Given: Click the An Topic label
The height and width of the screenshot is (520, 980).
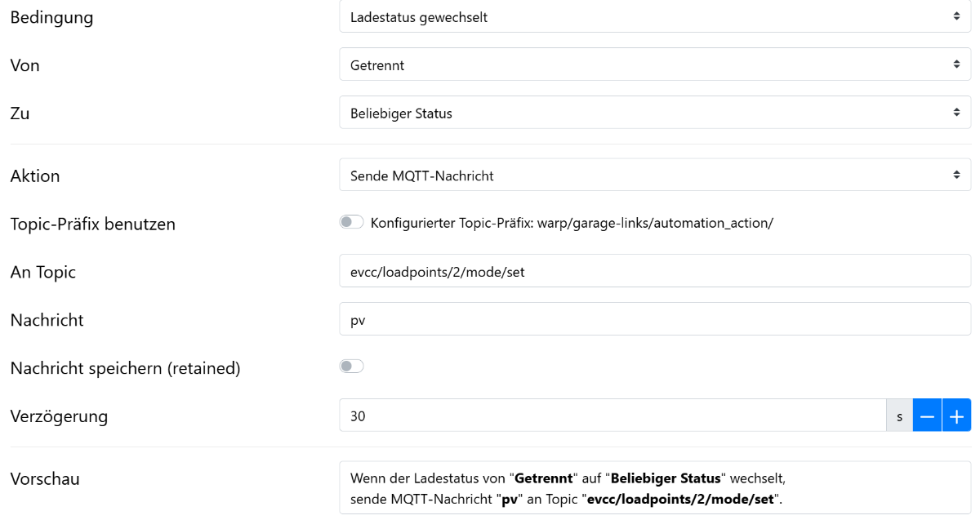Looking at the screenshot, I should tap(43, 272).
